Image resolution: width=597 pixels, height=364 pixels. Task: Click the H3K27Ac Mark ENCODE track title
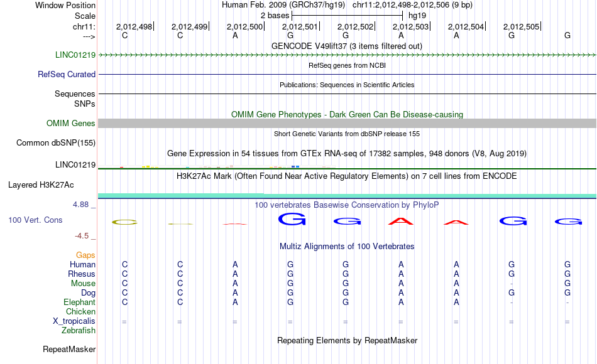(347, 176)
